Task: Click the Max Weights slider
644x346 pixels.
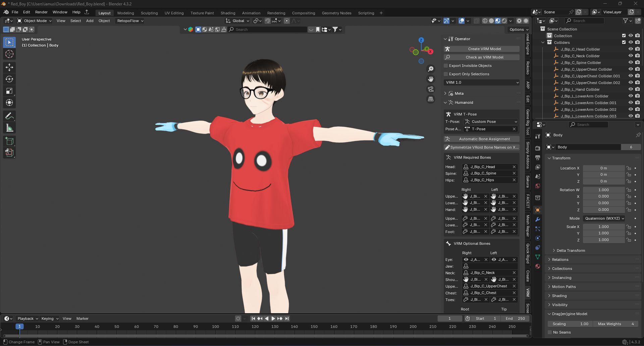Action: (614, 324)
